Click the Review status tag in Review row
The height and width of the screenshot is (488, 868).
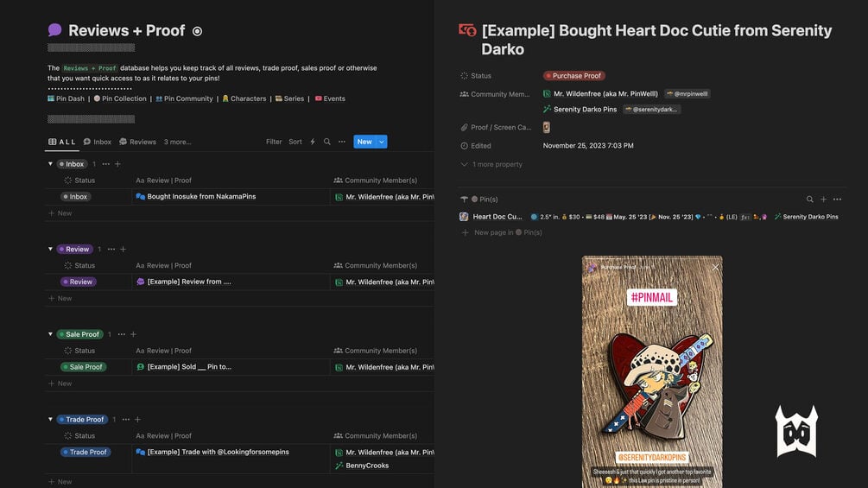79,282
